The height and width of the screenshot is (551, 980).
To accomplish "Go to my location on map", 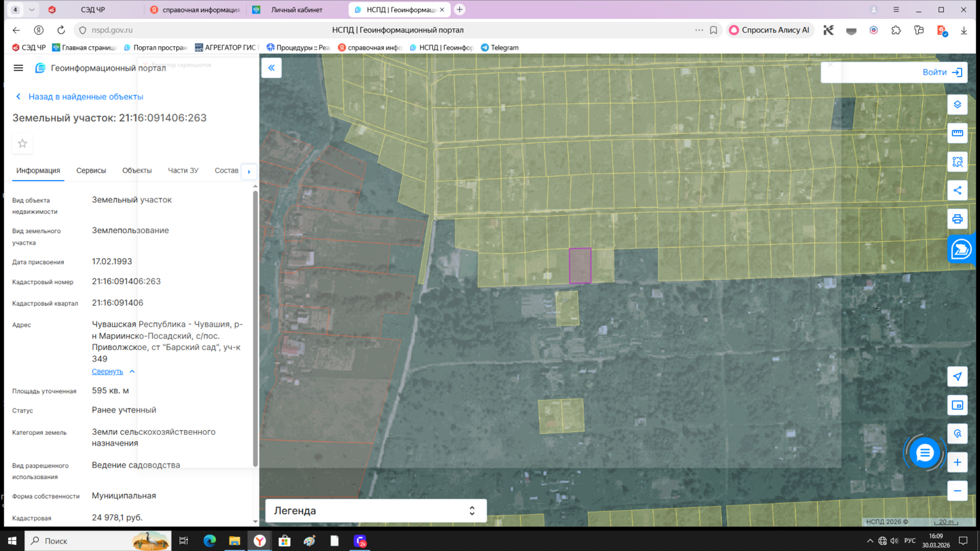I will click(957, 377).
